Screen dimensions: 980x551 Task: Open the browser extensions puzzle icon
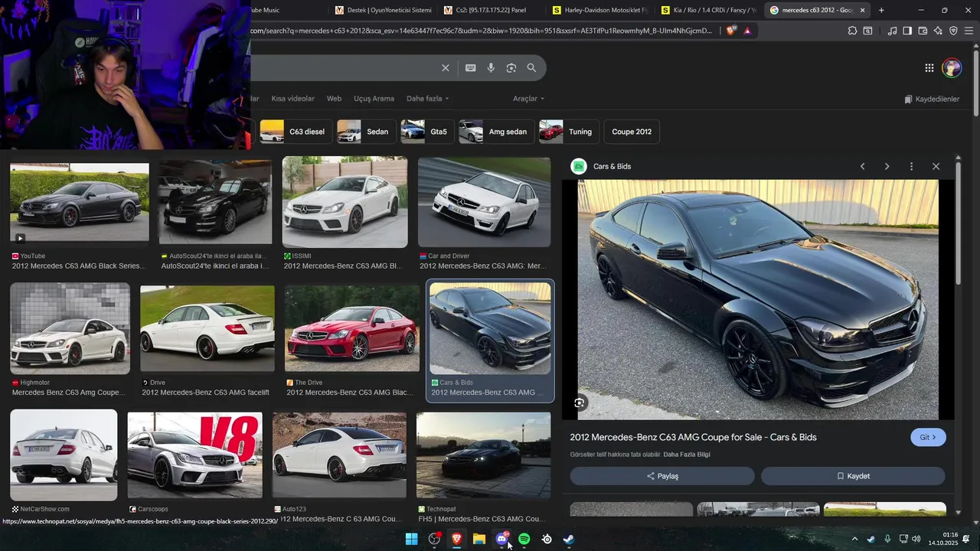(852, 31)
